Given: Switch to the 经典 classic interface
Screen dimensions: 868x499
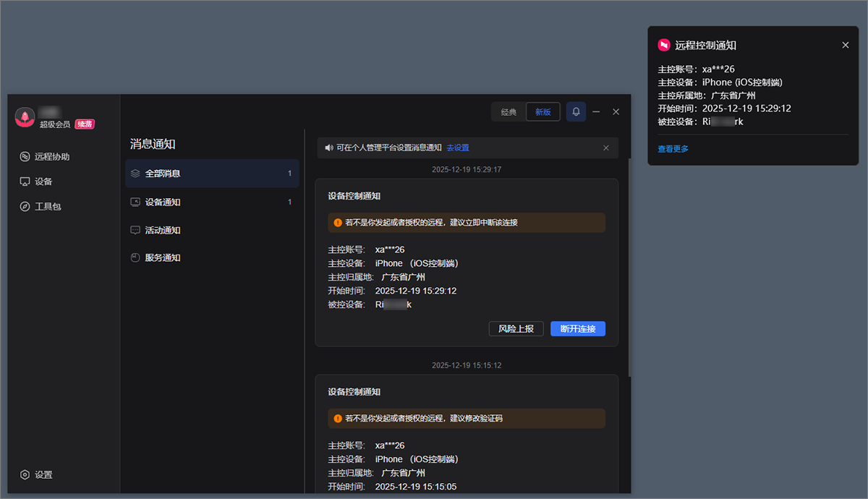Looking at the screenshot, I should (x=509, y=111).
